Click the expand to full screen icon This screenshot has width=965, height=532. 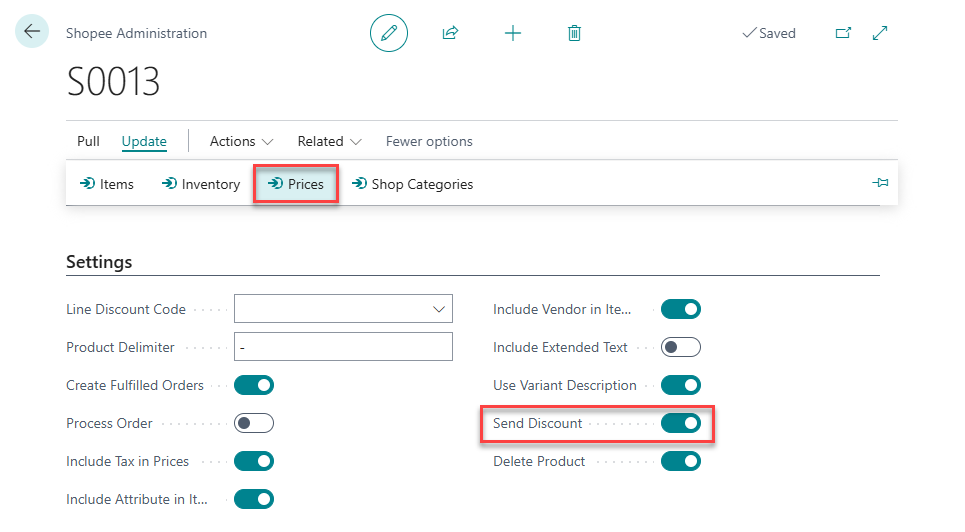880,33
